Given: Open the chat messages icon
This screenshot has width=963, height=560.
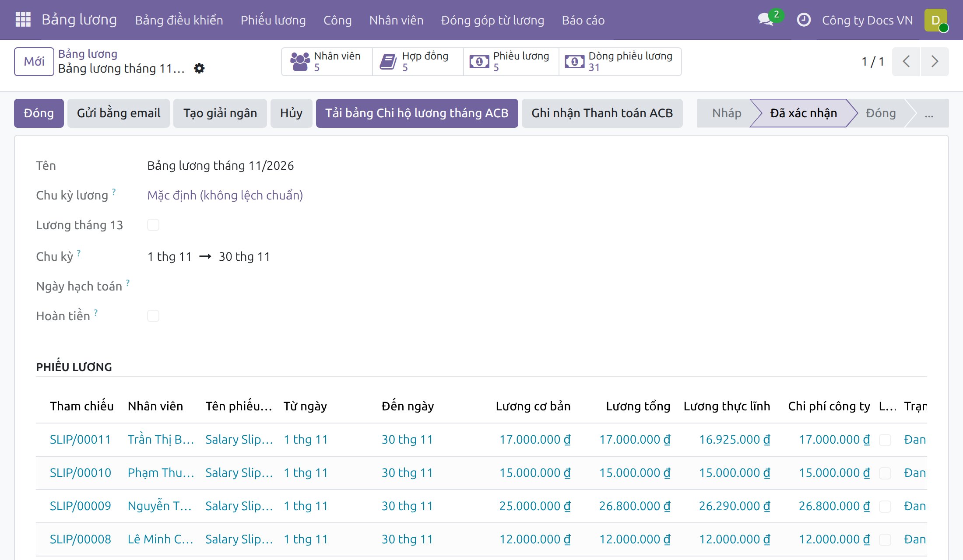Looking at the screenshot, I should pos(766,20).
